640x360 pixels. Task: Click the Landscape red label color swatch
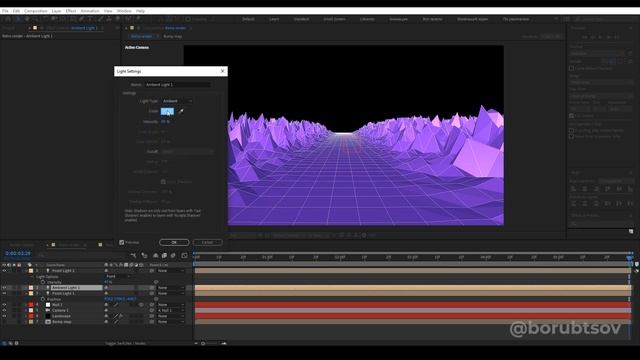click(31, 316)
